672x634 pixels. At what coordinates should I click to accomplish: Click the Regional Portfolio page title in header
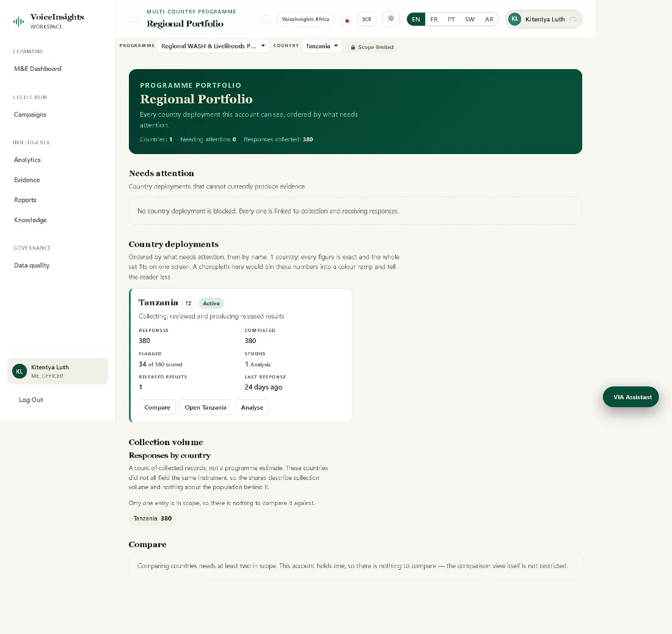pyautogui.click(x=185, y=24)
